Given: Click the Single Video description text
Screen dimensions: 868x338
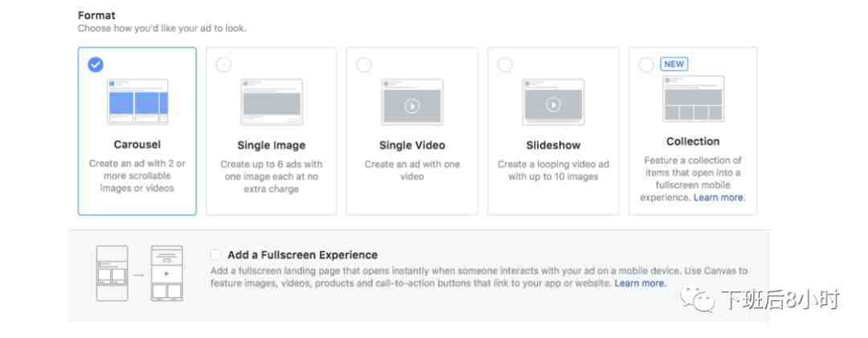Looking at the screenshot, I should coord(411,171).
